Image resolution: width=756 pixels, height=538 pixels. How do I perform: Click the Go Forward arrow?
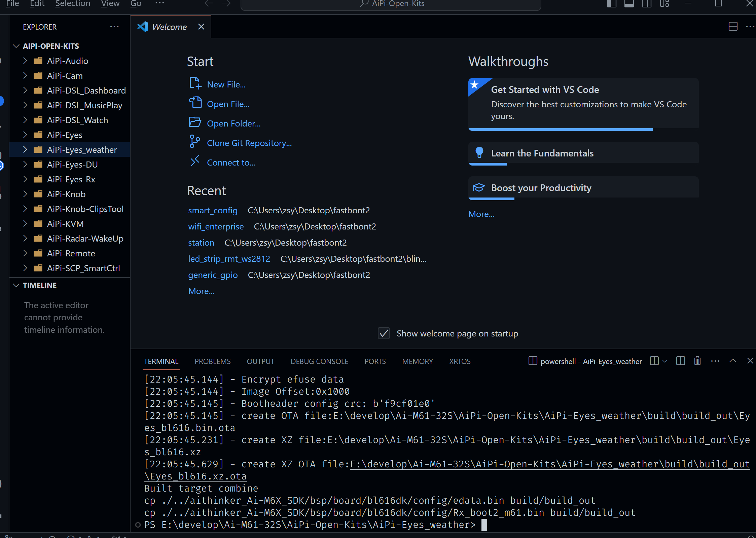pos(226,4)
